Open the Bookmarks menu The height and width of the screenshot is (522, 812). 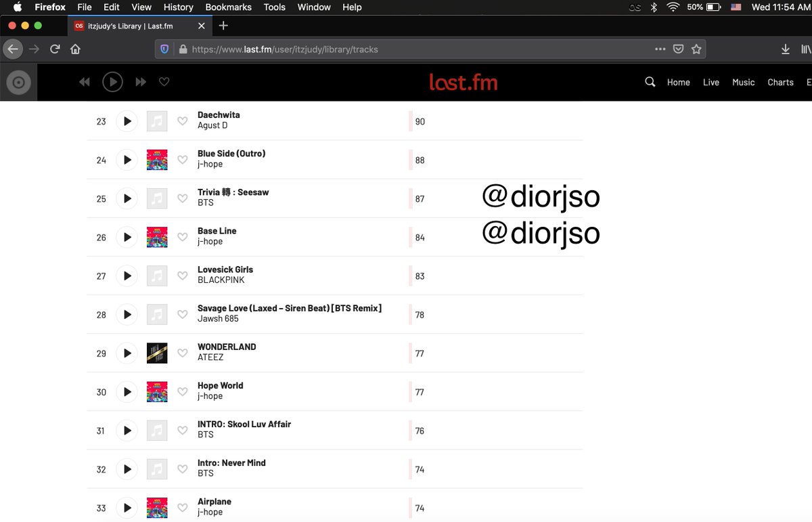click(229, 7)
